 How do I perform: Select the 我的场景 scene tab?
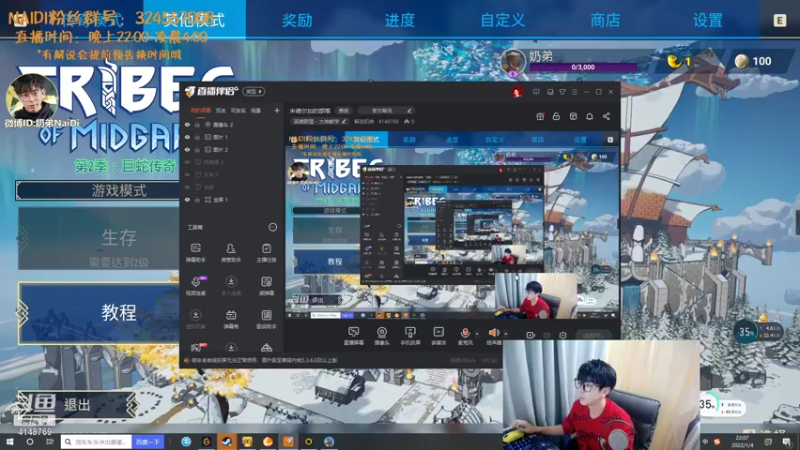point(201,110)
